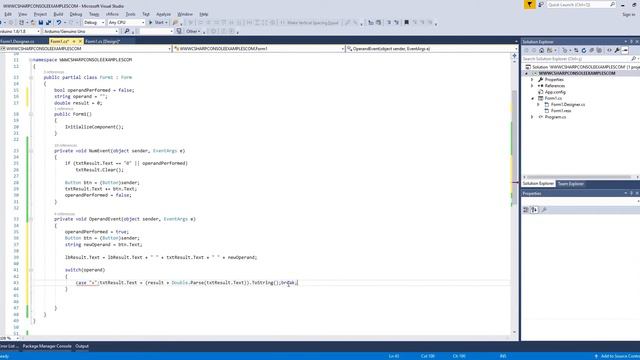Select App.config in Solution Explorer

click(555, 92)
